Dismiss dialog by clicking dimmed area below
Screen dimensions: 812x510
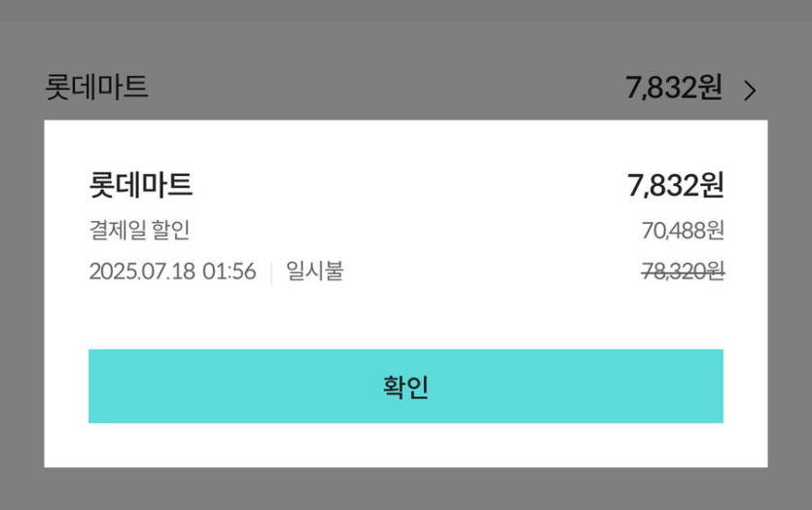click(406, 490)
